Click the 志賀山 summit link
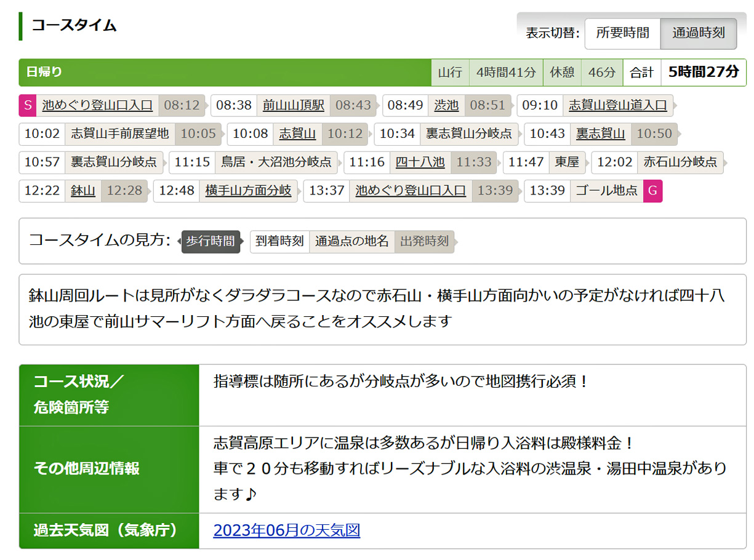This screenshot has height=560, width=754. pyautogui.click(x=297, y=134)
